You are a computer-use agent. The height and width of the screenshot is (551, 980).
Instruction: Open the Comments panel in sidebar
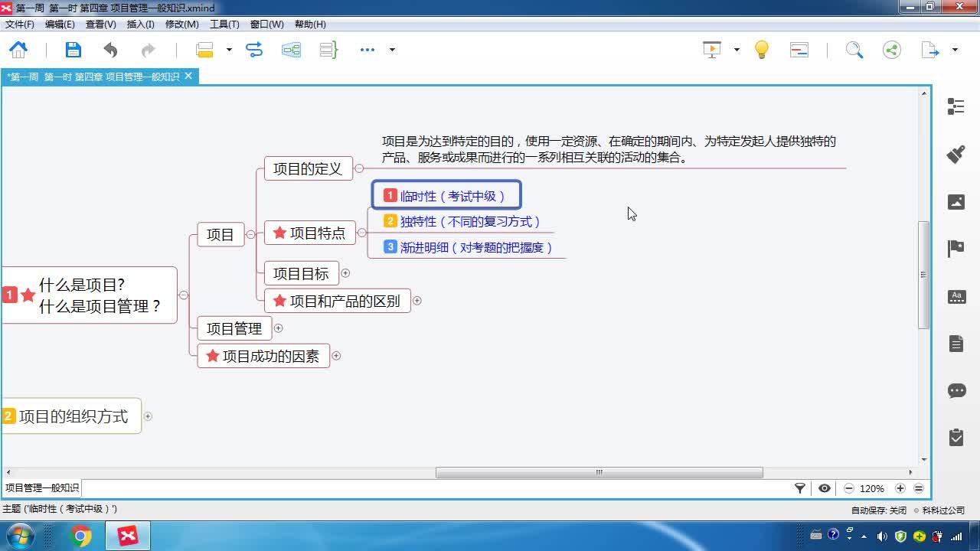pyautogui.click(x=957, y=391)
